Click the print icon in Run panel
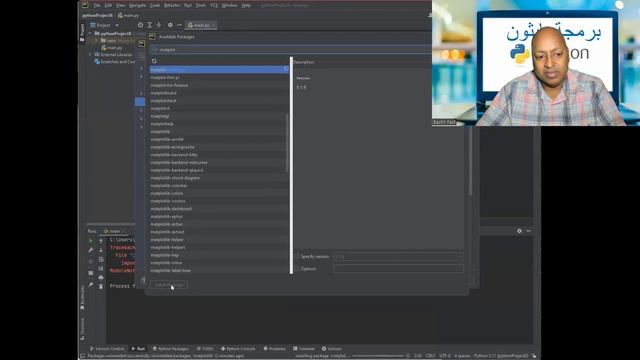Viewport: 640px width, 360px height. click(101, 278)
